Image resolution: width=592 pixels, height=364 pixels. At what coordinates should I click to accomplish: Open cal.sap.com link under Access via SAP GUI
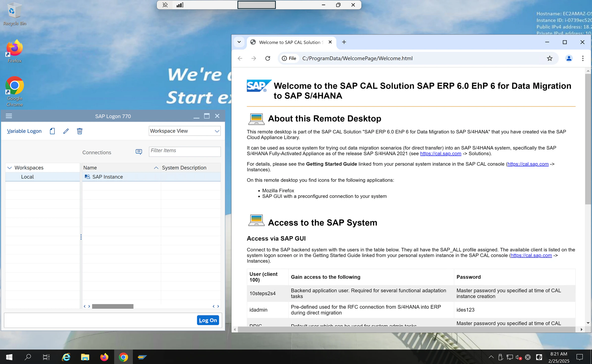(x=531, y=255)
